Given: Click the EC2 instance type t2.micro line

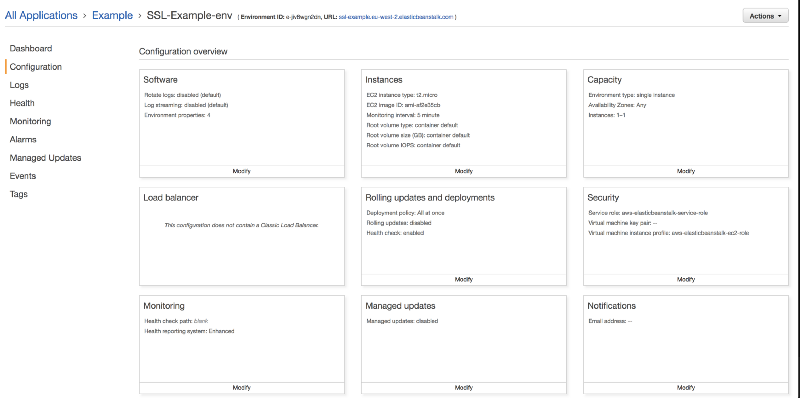Looking at the screenshot, I should point(402,95).
